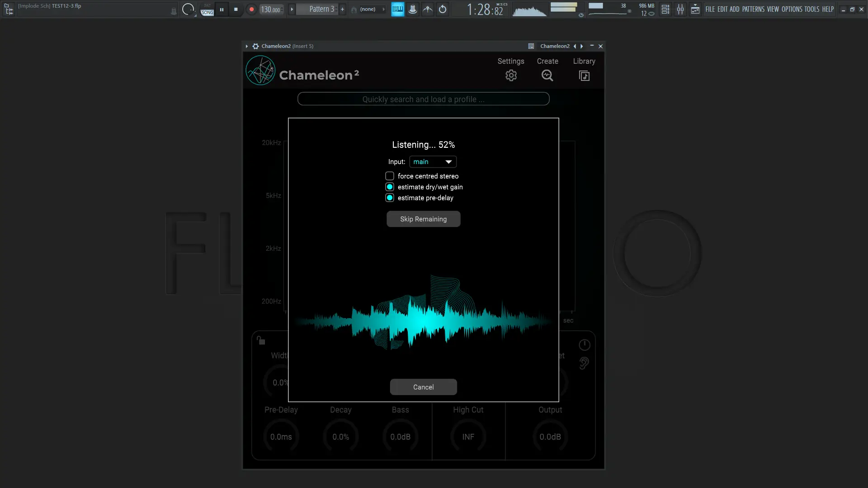Open the PATTERNS menu
The width and height of the screenshot is (868, 488).
coord(753,9)
